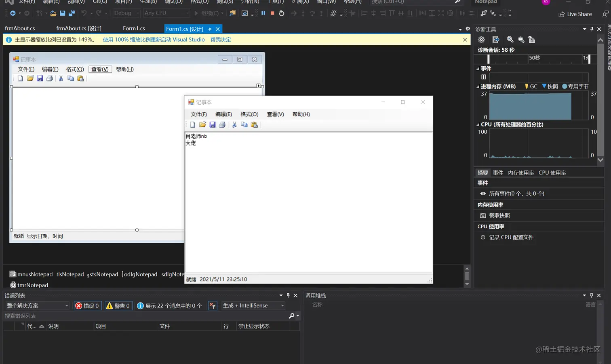Toggle the messages (展示 22 个消息) filter button
Screen dimensions: 611x364
[x=170, y=306]
